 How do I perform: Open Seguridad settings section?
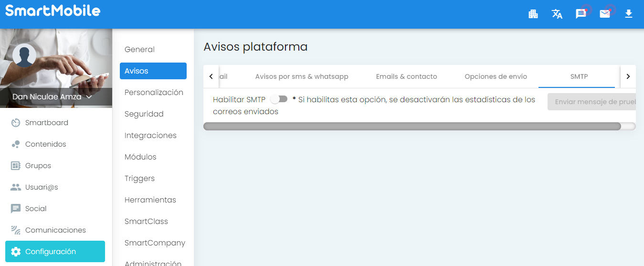tap(144, 114)
